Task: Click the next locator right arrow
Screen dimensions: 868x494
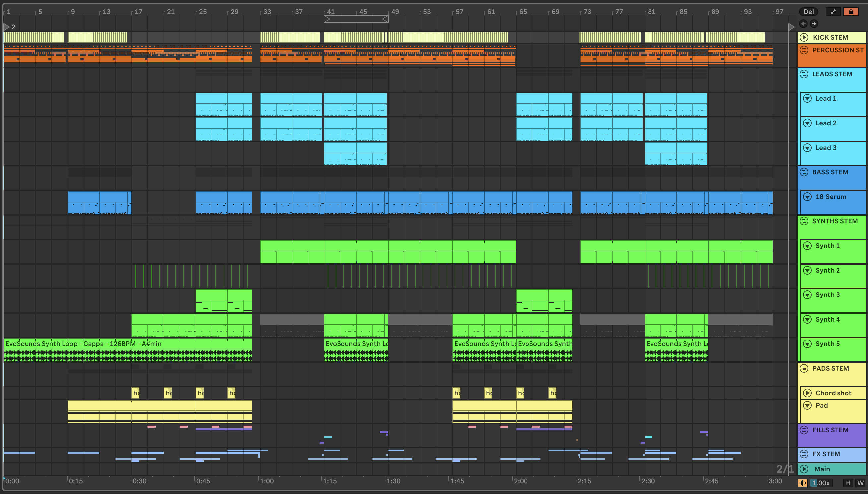Action: [x=814, y=24]
